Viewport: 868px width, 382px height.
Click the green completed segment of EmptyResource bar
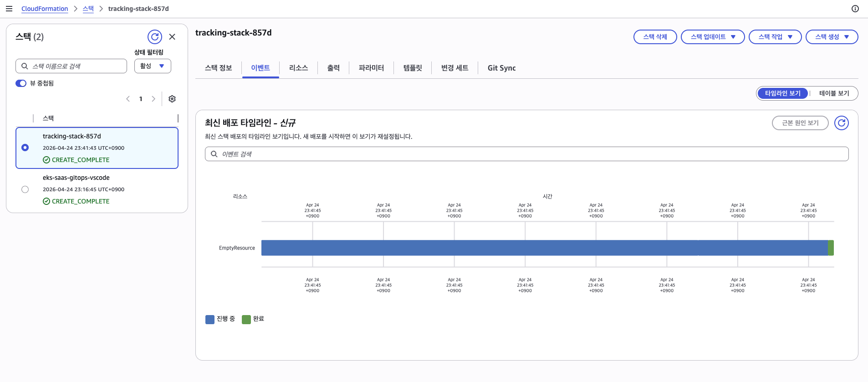point(831,248)
